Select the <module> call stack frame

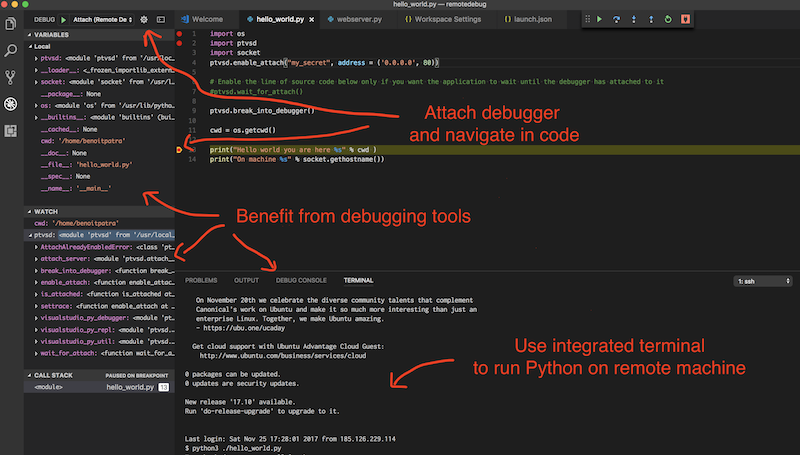99,387
